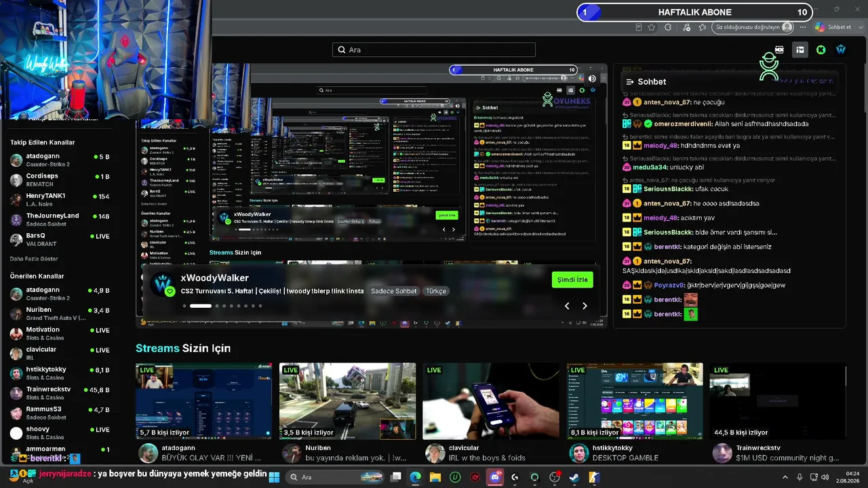Open HenryTANK1 channel in followed list
The image size is (868, 488).
60,199
